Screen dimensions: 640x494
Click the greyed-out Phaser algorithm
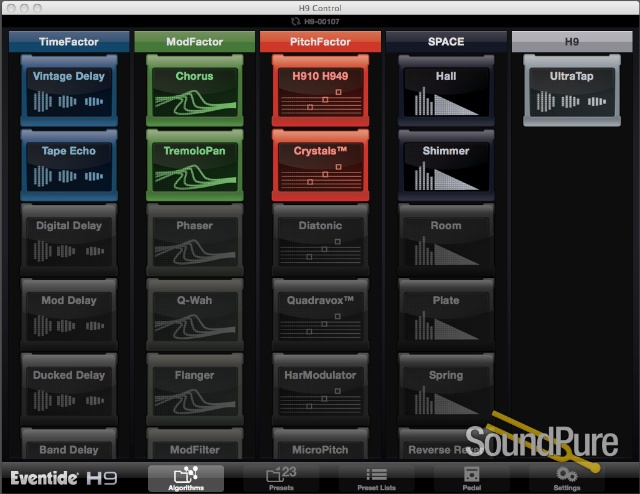[x=194, y=241]
